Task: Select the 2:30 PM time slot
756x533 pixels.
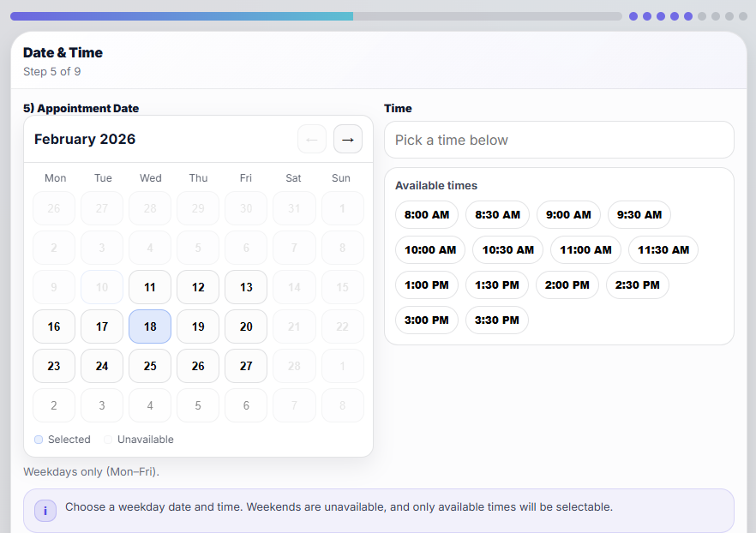Action: (x=638, y=285)
